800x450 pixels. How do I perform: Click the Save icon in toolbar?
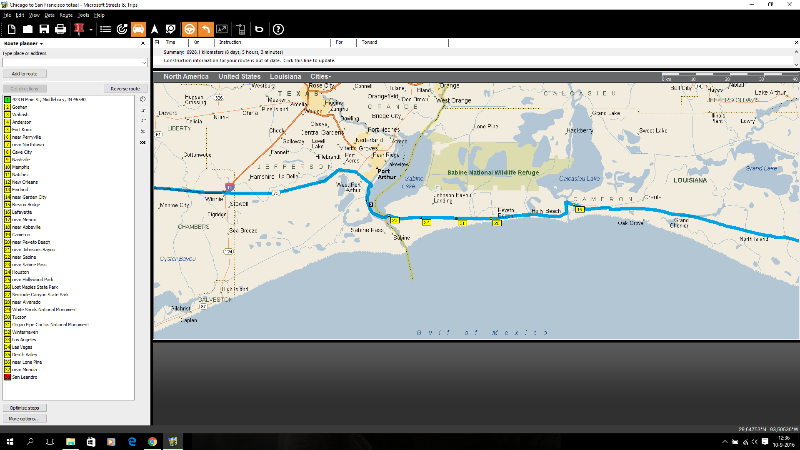click(x=43, y=29)
